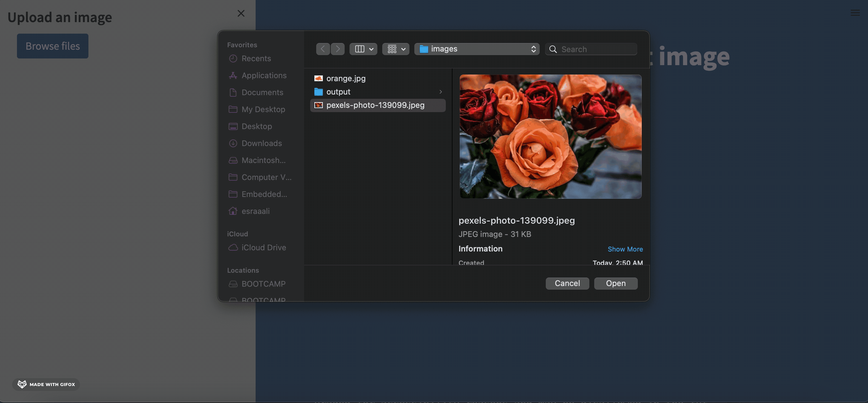Viewport: 868px width, 403px height.
Task: Open the grid grouping options dropdown
Action: [396, 49]
